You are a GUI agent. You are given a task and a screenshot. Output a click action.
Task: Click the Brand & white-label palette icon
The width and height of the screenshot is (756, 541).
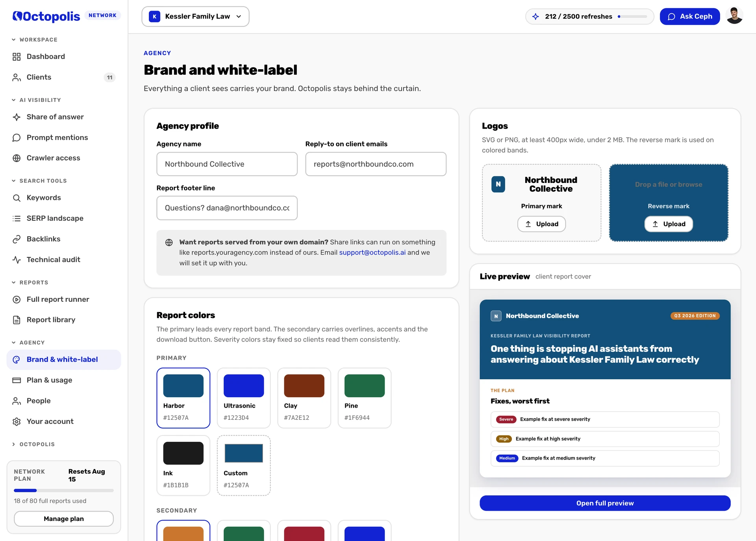pyautogui.click(x=17, y=360)
